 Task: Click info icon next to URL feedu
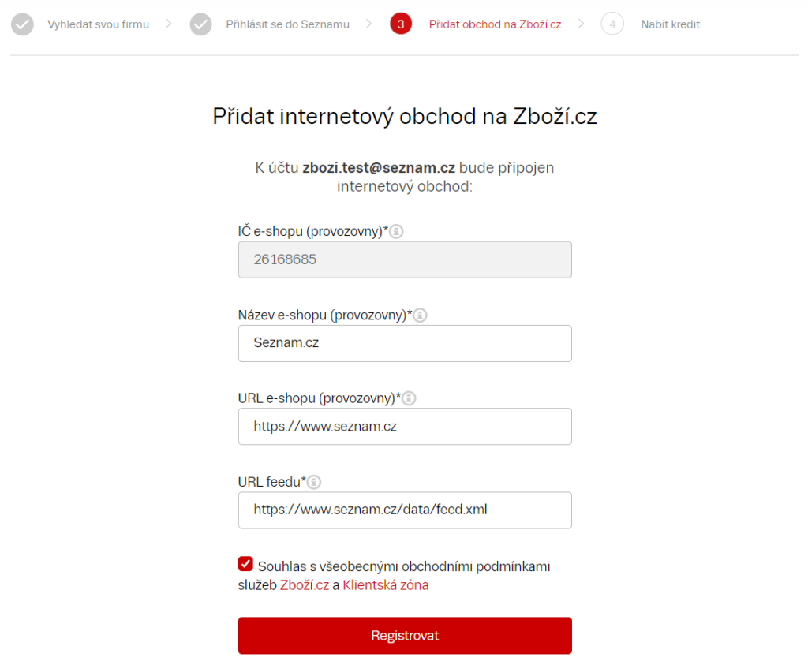coord(314,482)
